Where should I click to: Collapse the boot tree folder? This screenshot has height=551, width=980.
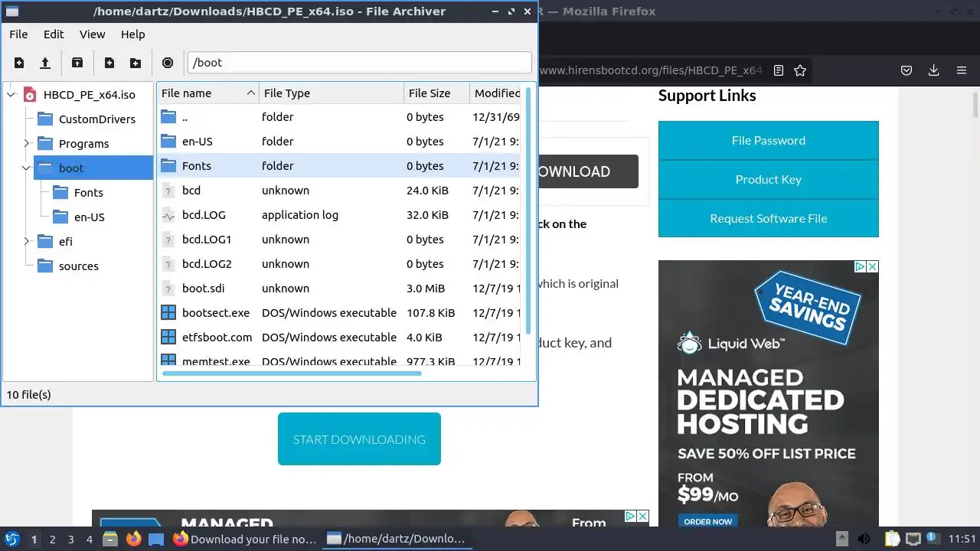click(27, 168)
